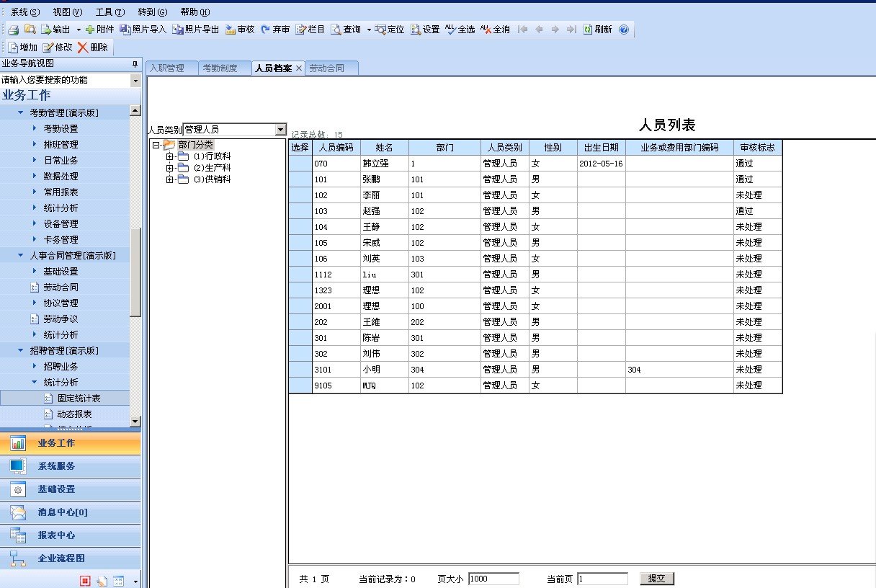Click 删除 delete button

click(x=93, y=48)
